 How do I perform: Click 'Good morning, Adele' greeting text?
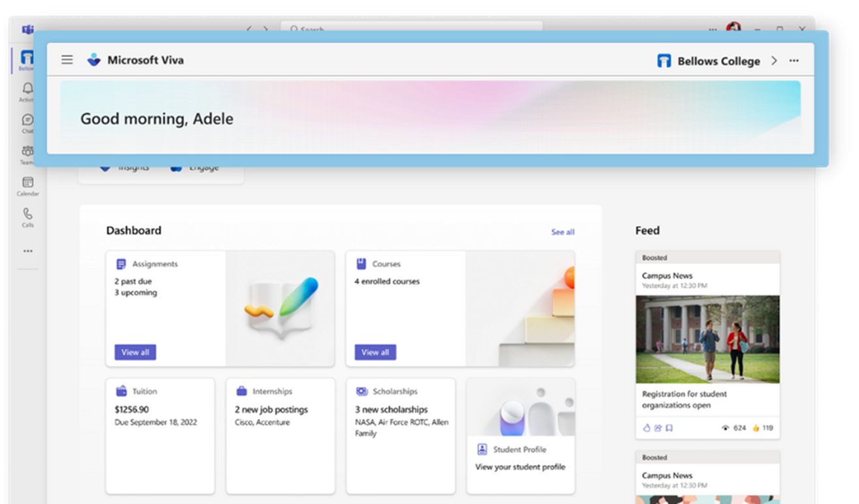[x=157, y=119]
